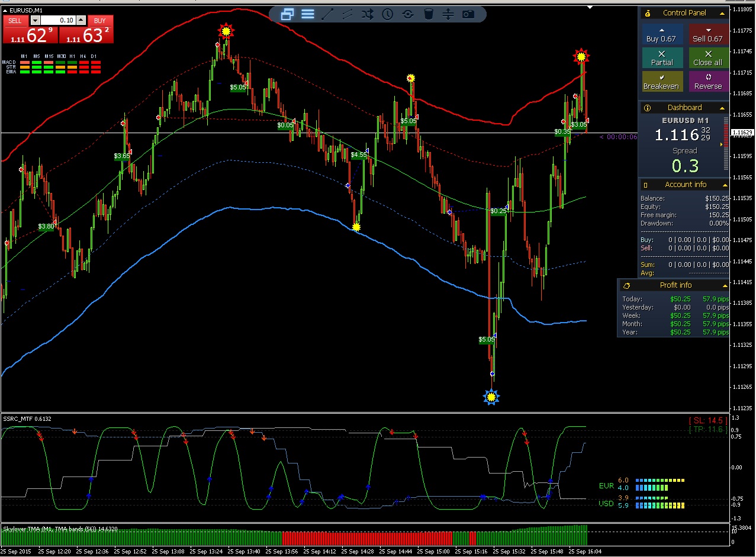Click the $0.35 trade profit label
This screenshot has width=756, height=557.
click(562, 131)
